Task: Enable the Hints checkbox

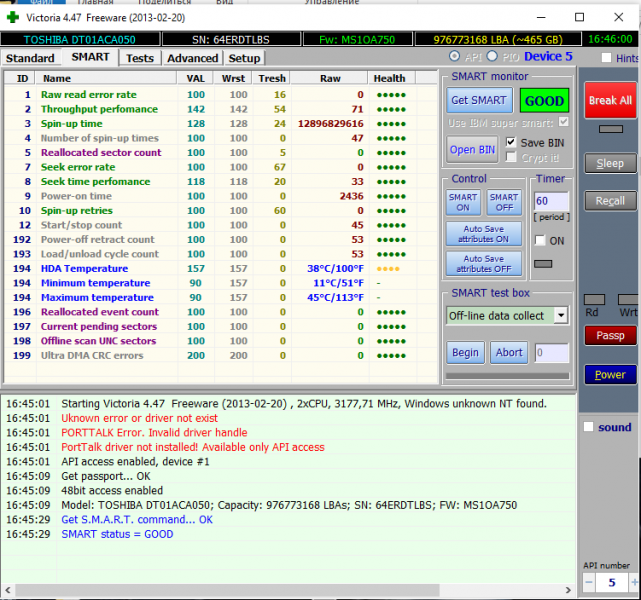Action: [606, 58]
